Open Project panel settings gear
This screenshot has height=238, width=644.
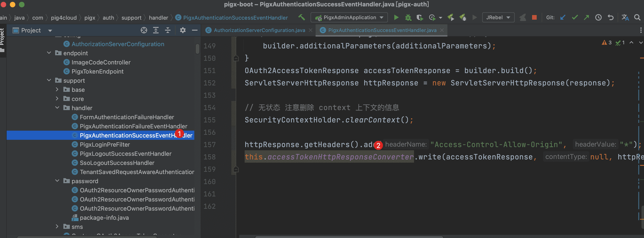coord(183,30)
